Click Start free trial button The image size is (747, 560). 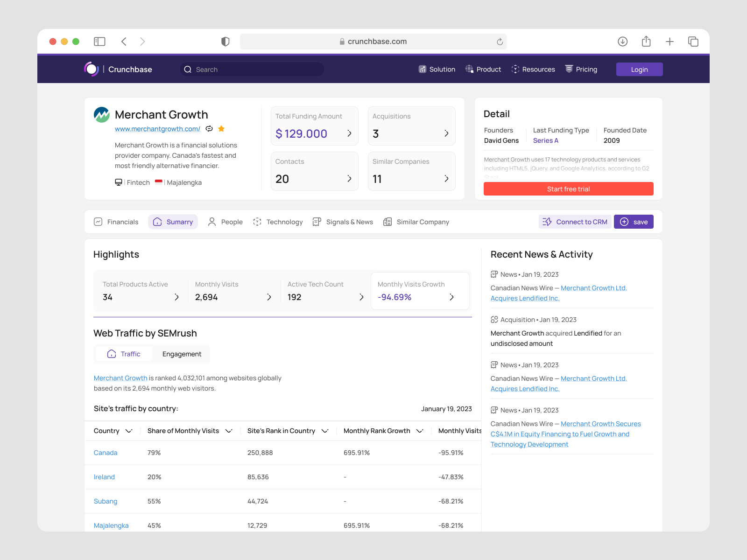click(x=569, y=189)
